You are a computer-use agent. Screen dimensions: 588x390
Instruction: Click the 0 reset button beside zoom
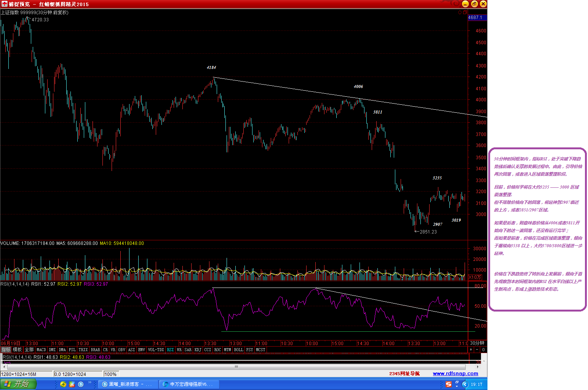point(483,350)
